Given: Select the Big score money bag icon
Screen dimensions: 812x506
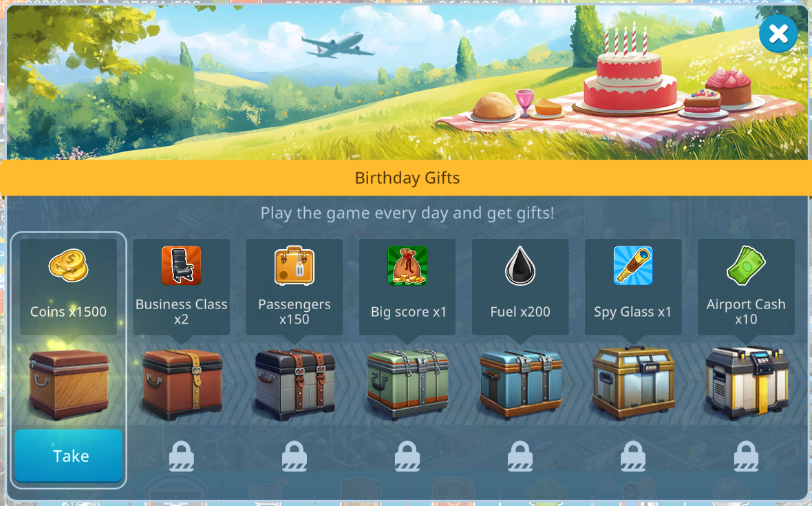Looking at the screenshot, I should 407,265.
